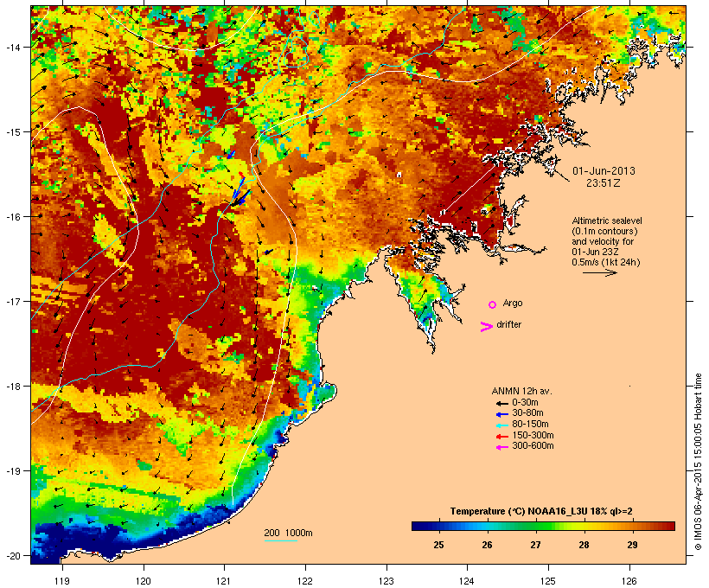Click the temperature color bar at 29
The height and width of the screenshot is (588, 709).
click(632, 526)
